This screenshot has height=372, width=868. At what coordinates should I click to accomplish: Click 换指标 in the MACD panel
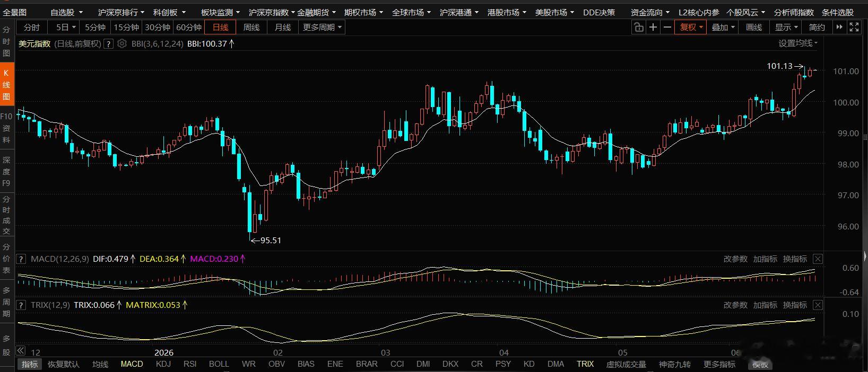pos(795,259)
